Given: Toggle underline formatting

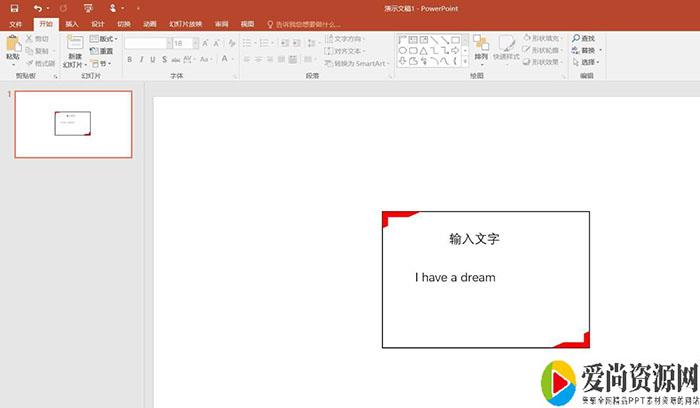Looking at the screenshot, I should pyautogui.click(x=155, y=60).
